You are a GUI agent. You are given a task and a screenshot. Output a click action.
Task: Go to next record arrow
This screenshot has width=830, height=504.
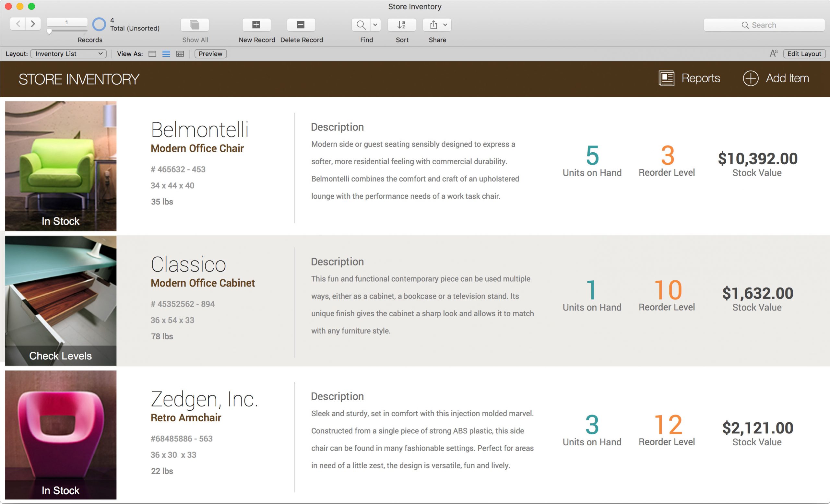click(x=33, y=24)
